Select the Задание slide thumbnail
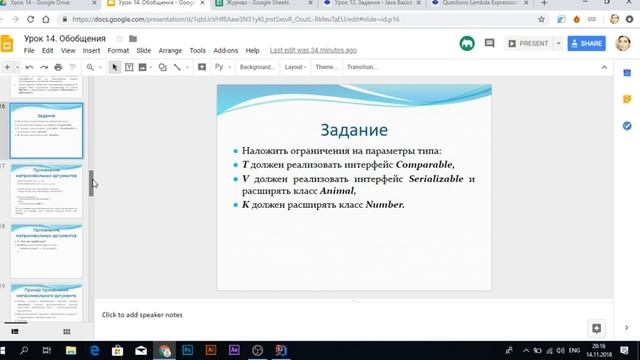The width and height of the screenshot is (640, 360). coord(46,131)
